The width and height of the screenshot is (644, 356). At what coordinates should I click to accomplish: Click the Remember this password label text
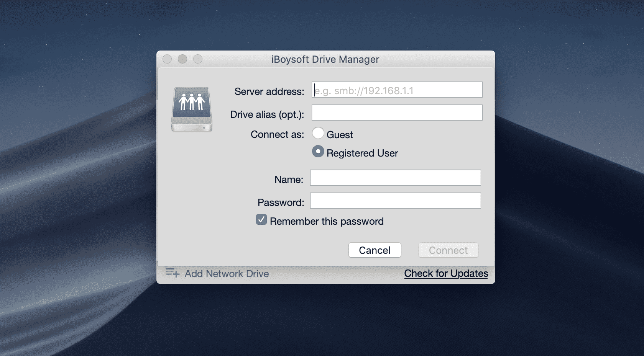tap(327, 221)
